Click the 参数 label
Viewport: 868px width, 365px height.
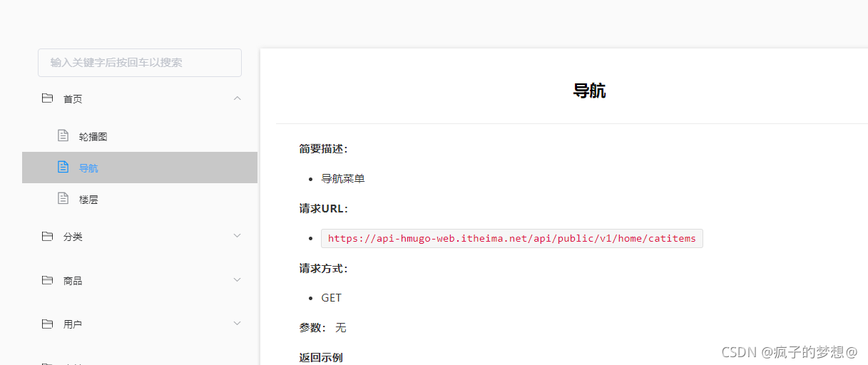click(312, 327)
